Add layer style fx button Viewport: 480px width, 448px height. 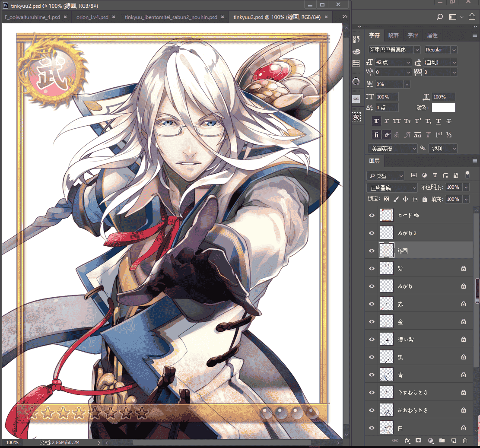(407, 441)
